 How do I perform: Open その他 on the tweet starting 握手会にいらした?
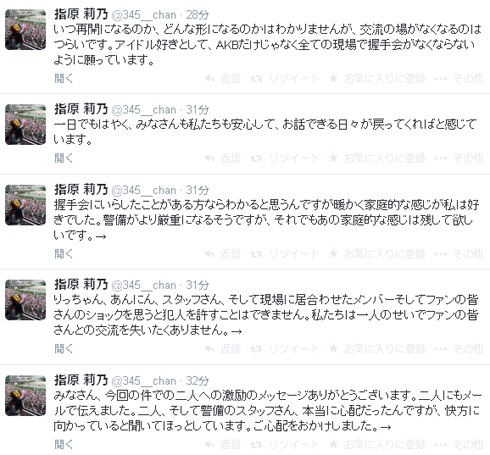tap(459, 254)
